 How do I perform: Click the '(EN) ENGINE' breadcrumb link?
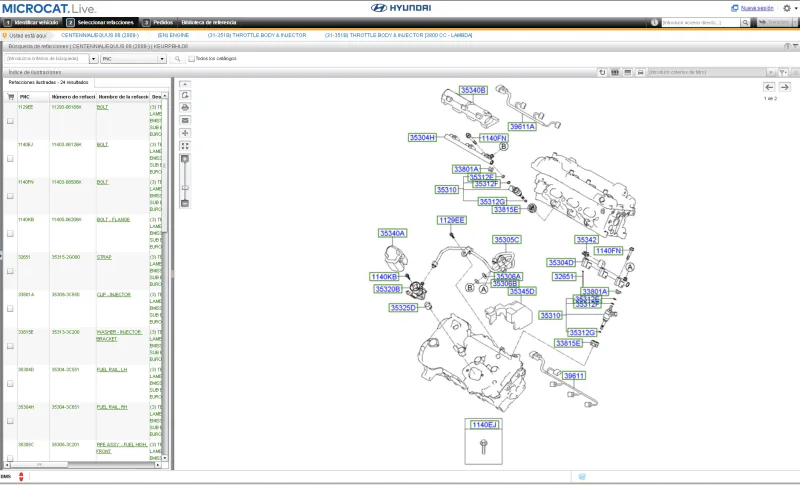(173, 35)
